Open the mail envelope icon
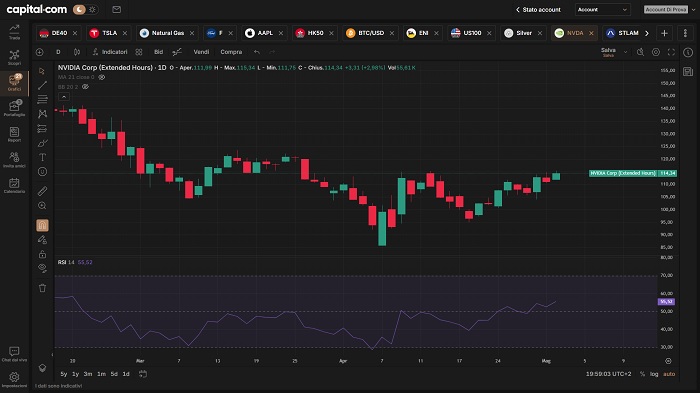This screenshot has width=700, height=393. point(117,9)
